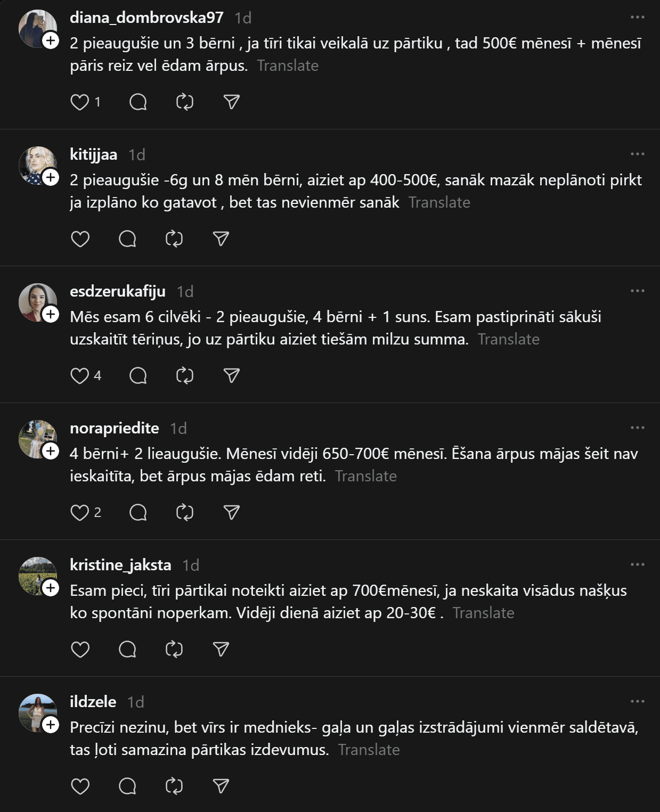Repost esdzerukafiju's comment
The image size is (660, 812).
click(184, 375)
